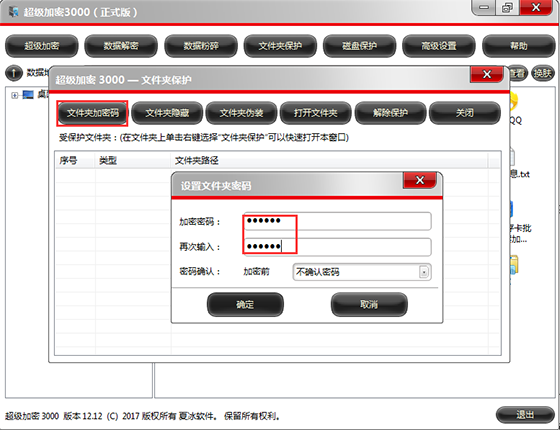Click the app logo icon in title bar
This screenshot has height=430, width=560.
(x=14, y=12)
